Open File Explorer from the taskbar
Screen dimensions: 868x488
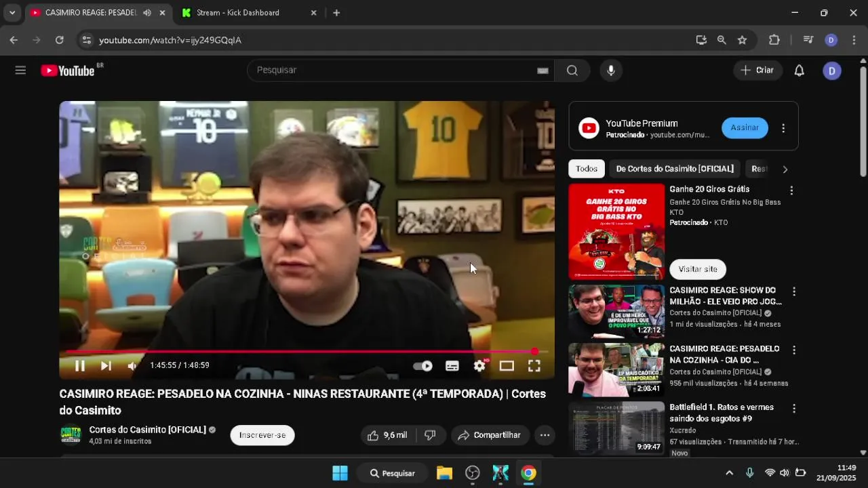point(444,473)
